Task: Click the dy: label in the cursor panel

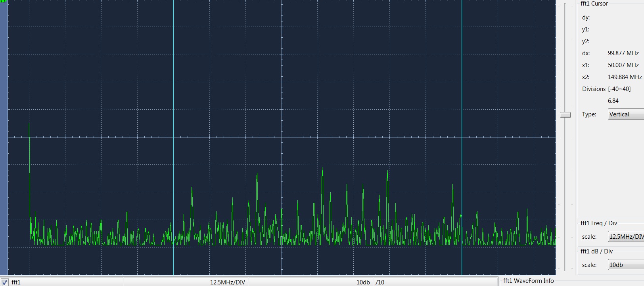Action: 586,17
